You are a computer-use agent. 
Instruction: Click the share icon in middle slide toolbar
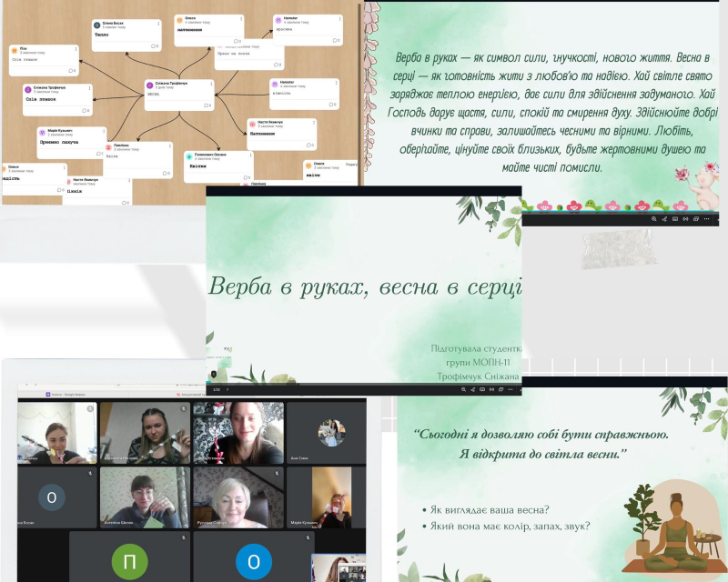(x=472, y=389)
